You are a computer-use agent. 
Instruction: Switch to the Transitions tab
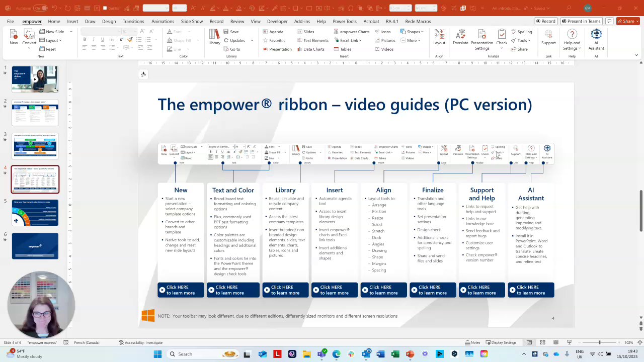(133, 21)
